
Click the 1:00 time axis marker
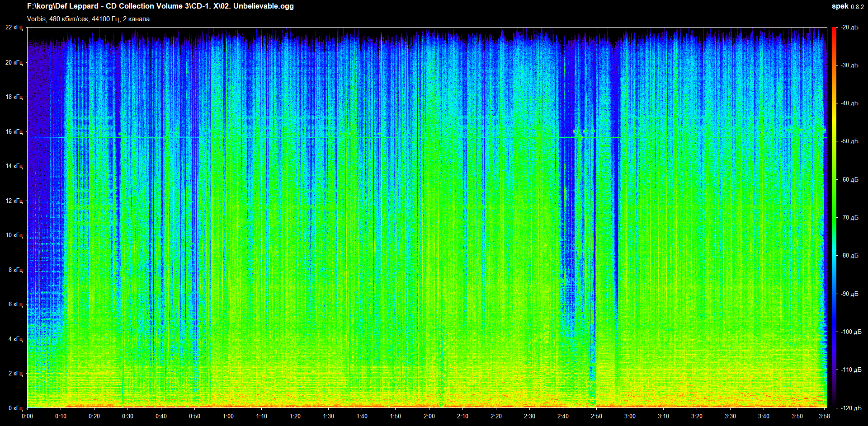[x=228, y=416]
